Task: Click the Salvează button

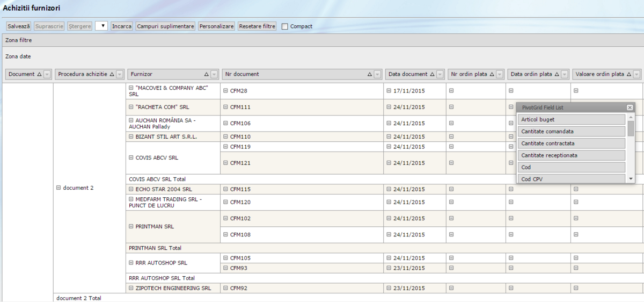Action: (x=19, y=26)
